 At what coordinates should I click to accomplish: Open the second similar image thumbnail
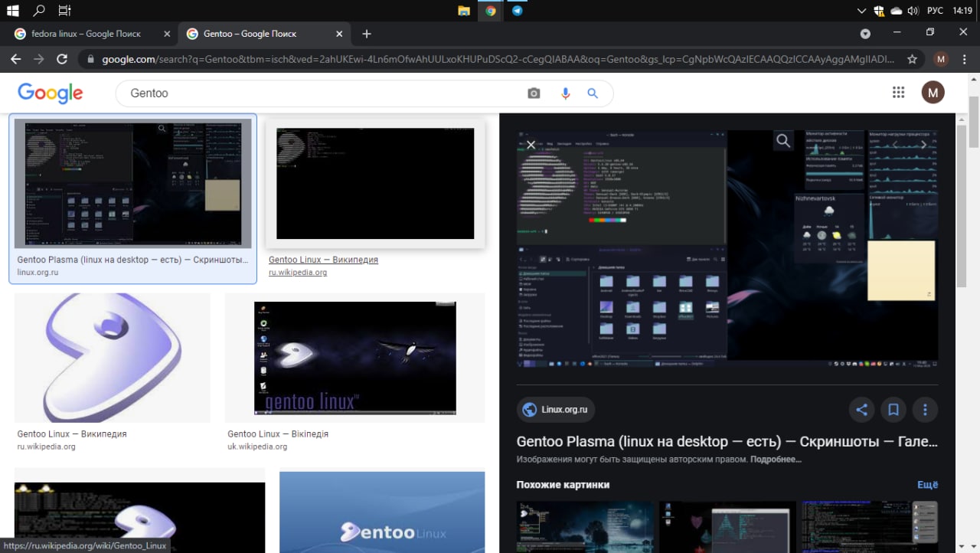click(727, 527)
